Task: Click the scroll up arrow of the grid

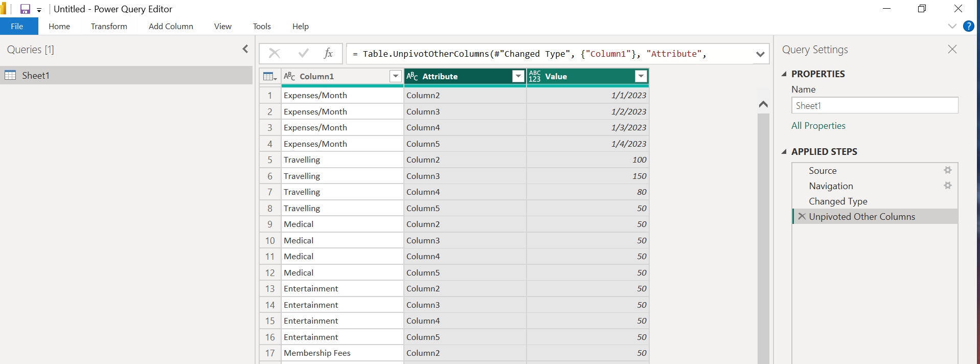Action: point(763,104)
